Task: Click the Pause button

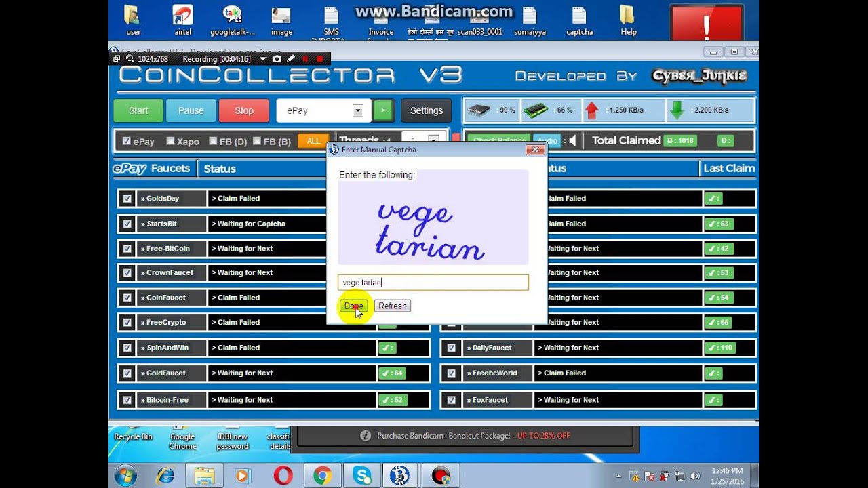Action: 191,110
